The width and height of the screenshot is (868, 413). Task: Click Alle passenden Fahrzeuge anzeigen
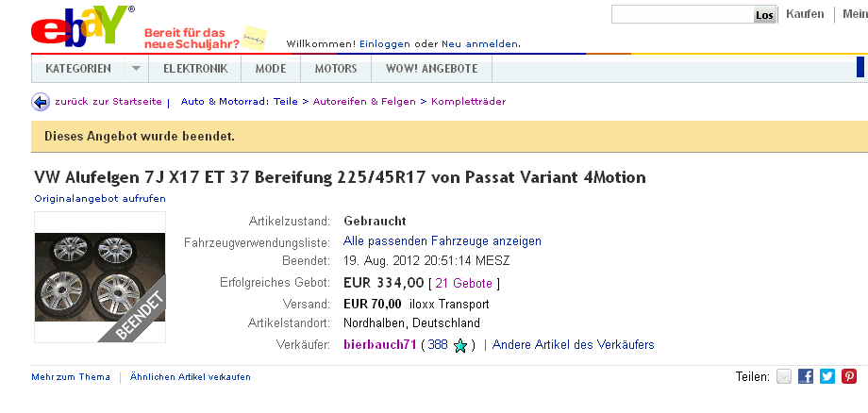442,241
